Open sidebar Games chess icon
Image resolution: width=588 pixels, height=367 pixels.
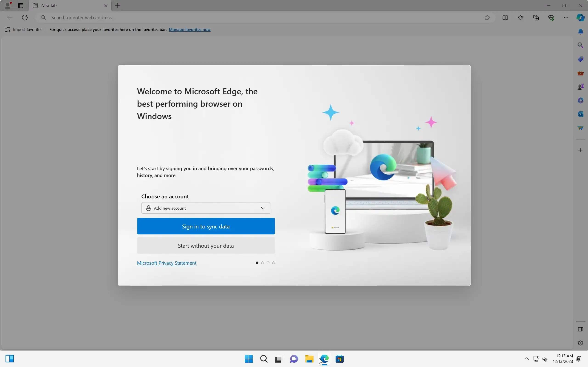(580, 87)
